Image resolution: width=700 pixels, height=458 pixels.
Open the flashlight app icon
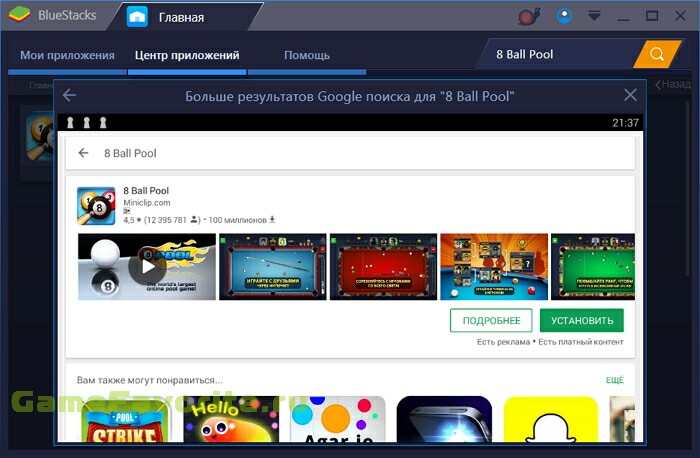point(444,420)
